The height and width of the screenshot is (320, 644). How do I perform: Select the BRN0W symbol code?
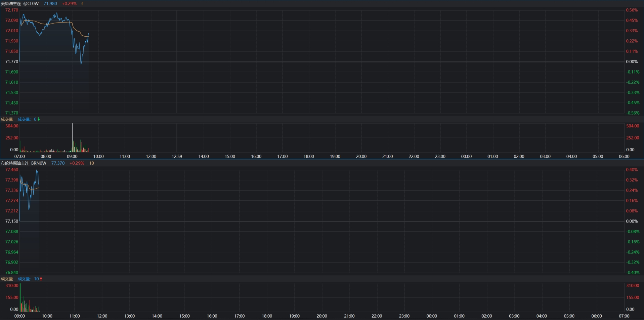point(39,163)
